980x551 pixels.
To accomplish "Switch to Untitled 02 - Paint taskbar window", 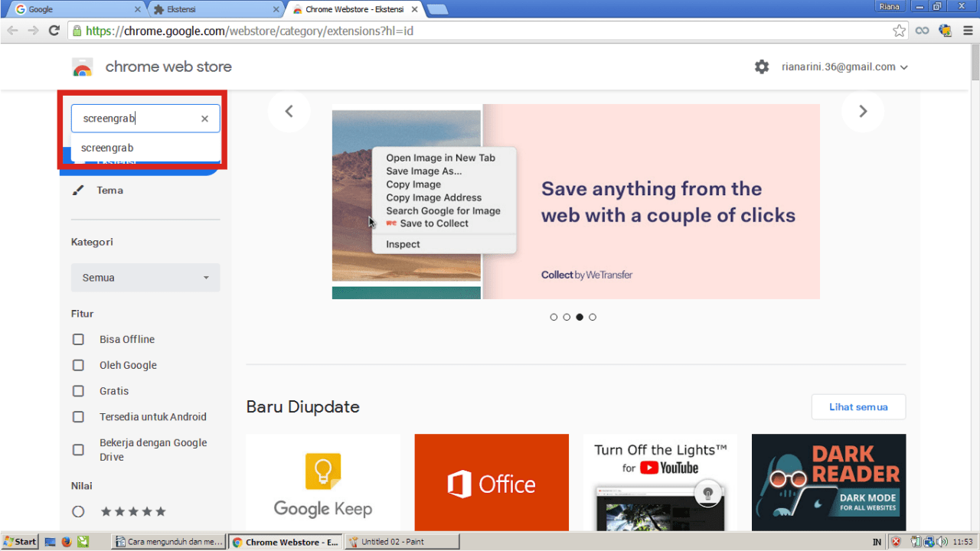I will pos(402,542).
